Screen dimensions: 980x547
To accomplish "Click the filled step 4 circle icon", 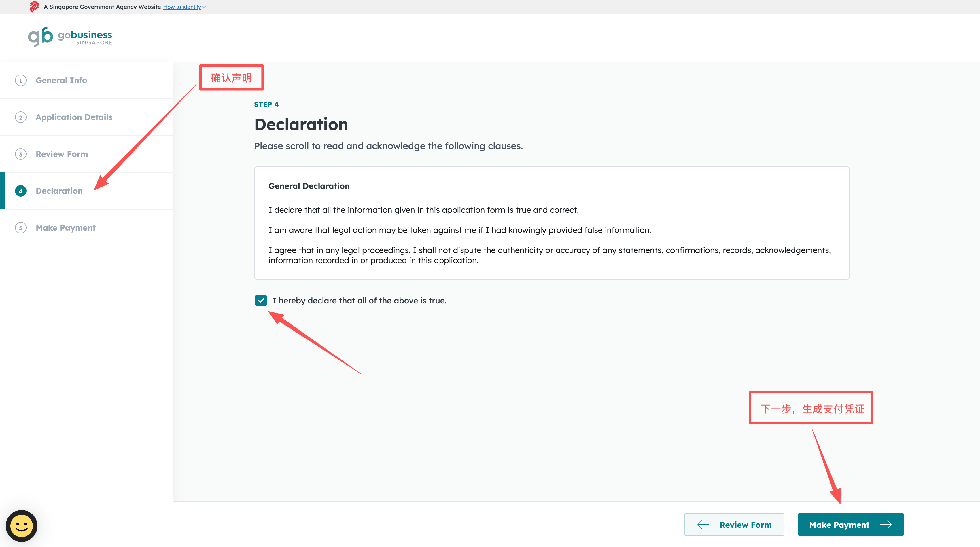I will (x=20, y=191).
